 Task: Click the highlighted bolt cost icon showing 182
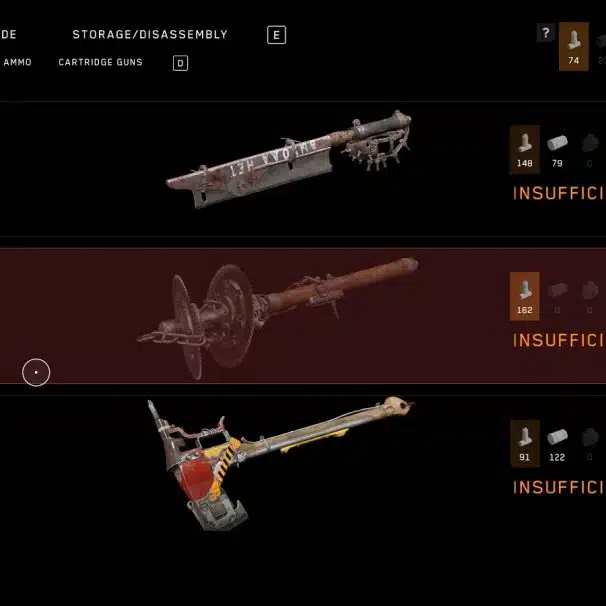(x=524, y=296)
